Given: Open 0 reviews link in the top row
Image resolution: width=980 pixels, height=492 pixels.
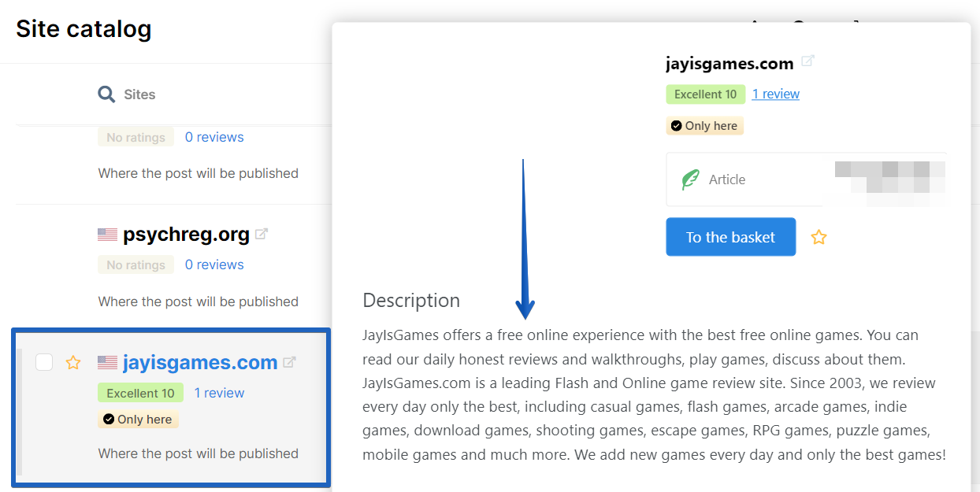Looking at the screenshot, I should 214,137.
